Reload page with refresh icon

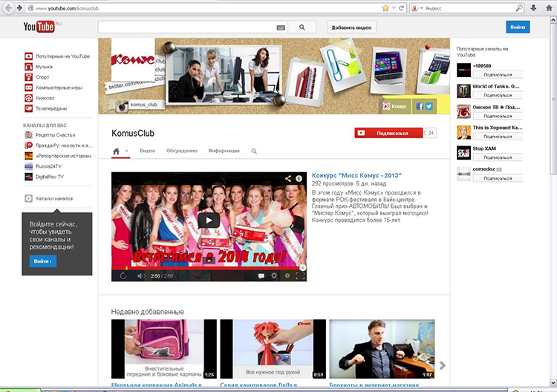[x=401, y=8]
